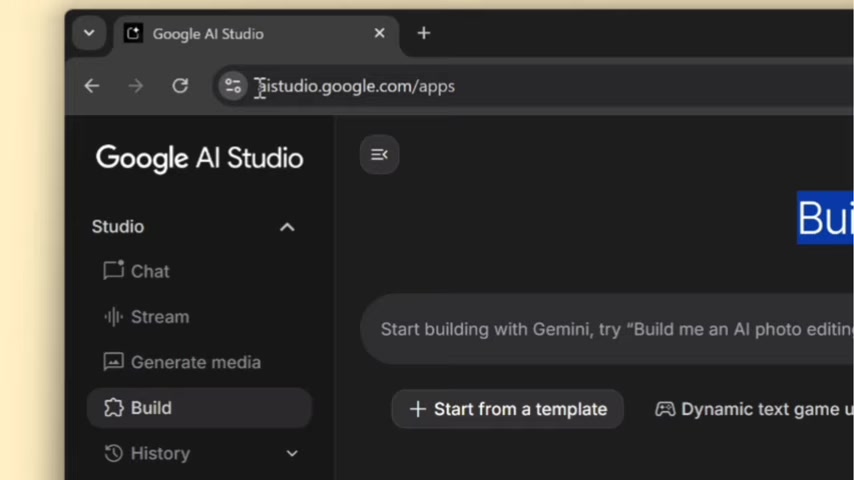854x480 pixels.
Task: Close the Google AI Studio tab
Action: pyautogui.click(x=379, y=33)
